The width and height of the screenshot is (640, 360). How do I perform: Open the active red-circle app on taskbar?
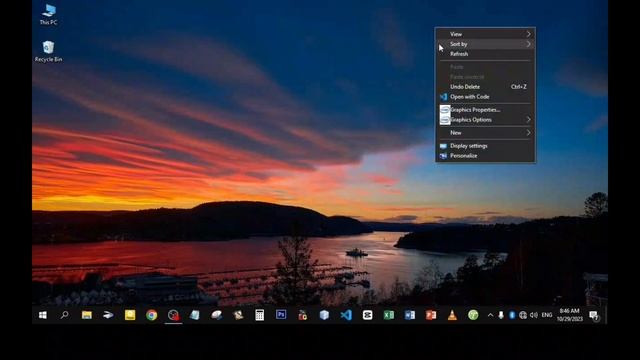click(173, 315)
